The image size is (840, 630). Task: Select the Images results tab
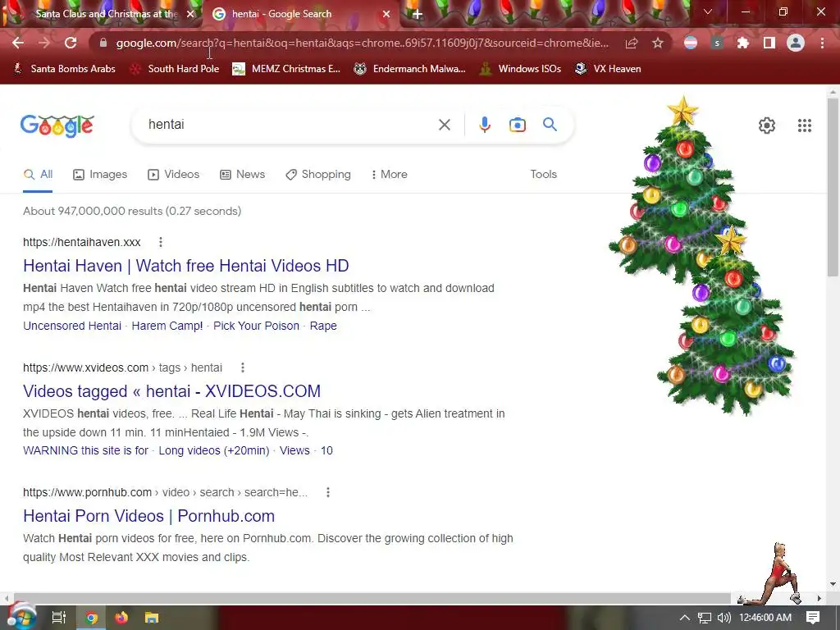(x=100, y=174)
